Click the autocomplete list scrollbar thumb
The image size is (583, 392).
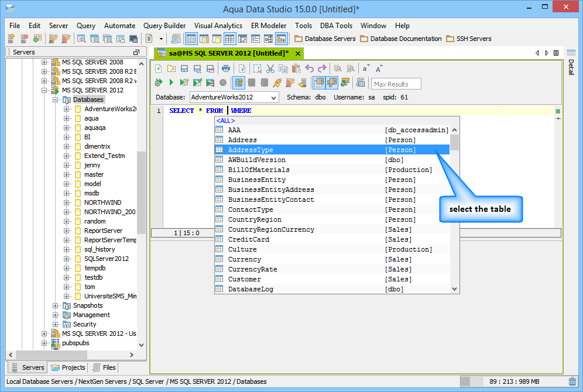coord(454,143)
